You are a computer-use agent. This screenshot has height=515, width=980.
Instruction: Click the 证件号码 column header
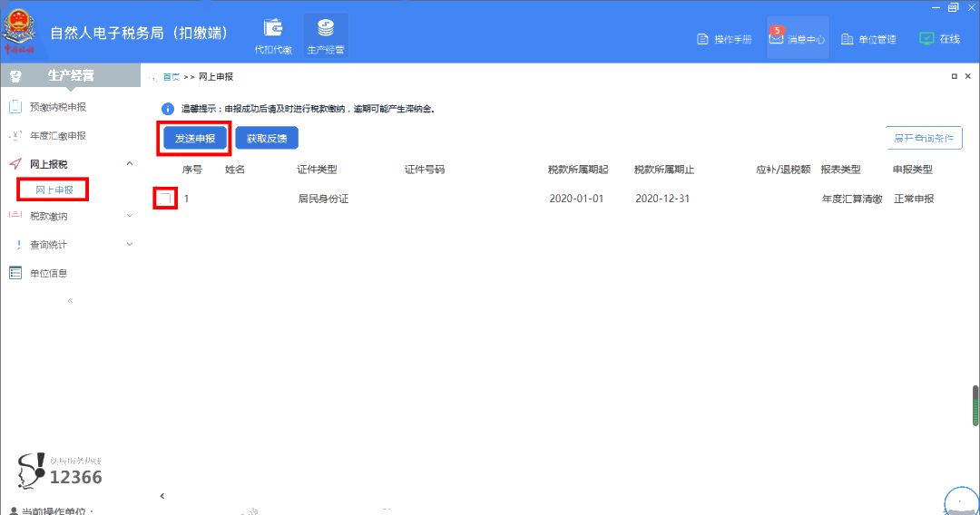[425, 170]
